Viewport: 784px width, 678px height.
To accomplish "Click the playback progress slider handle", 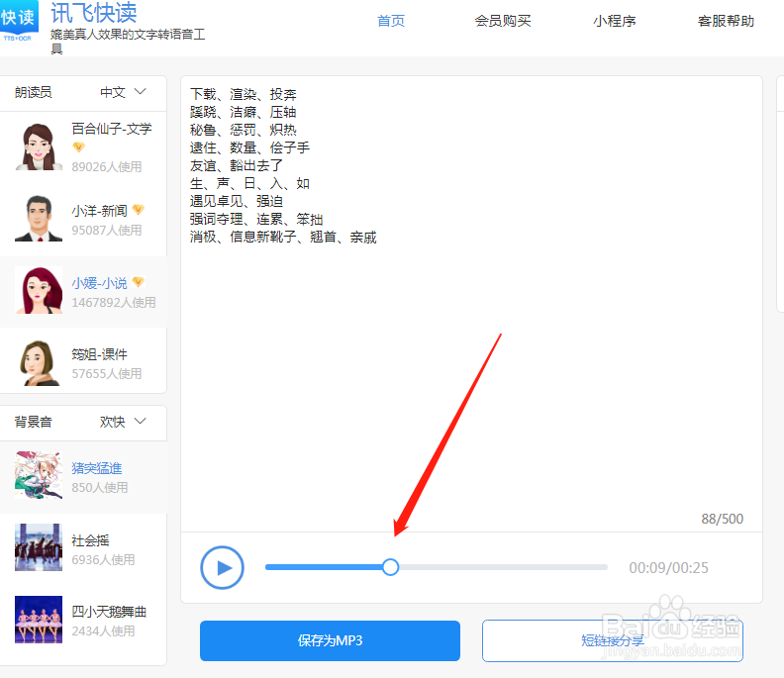I will point(390,567).
